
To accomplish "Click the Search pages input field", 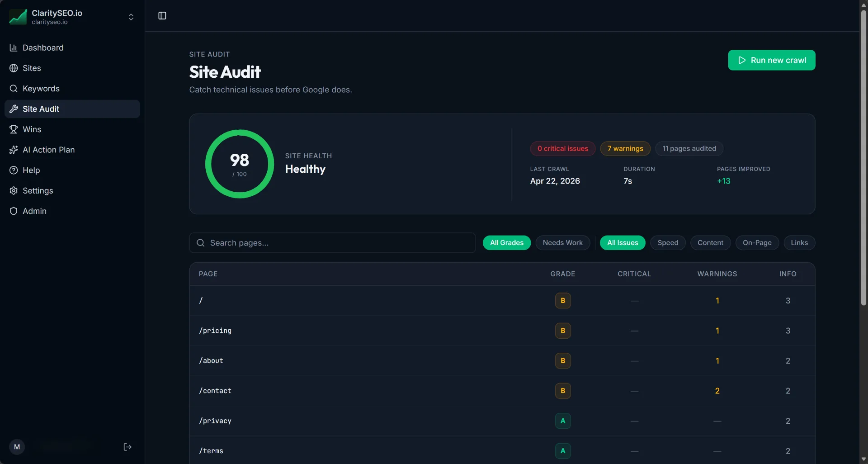I will pos(332,243).
